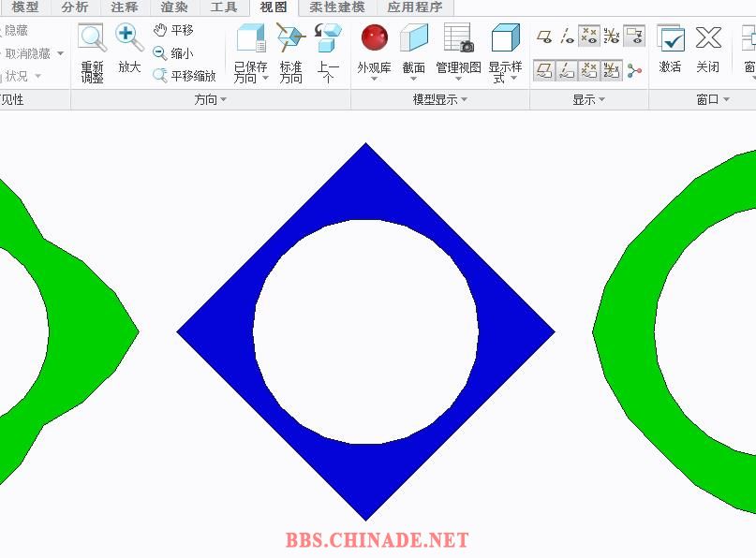Click the Zoom In (放大) magnifier icon
This screenshot has height=558, width=756.
pos(129,39)
